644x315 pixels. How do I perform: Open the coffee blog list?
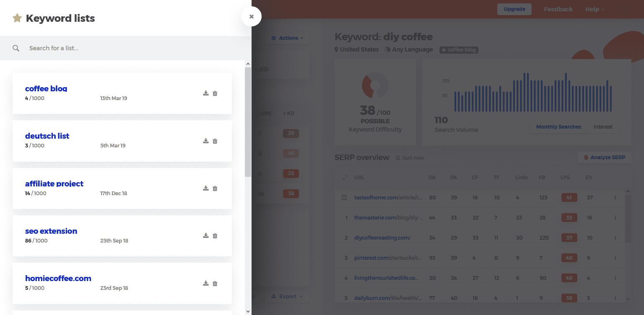46,88
